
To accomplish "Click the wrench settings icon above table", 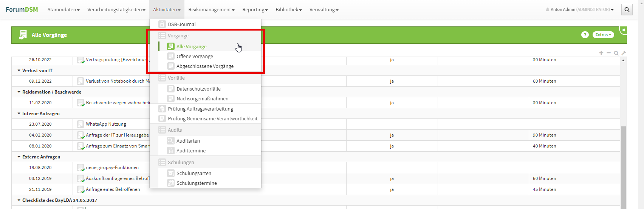I will tap(624, 53).
